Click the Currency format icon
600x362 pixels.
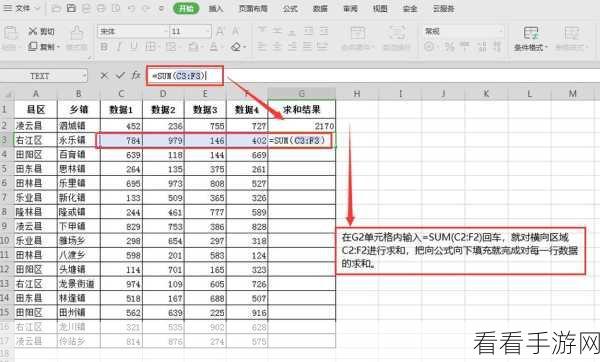[x=429, y=47]
